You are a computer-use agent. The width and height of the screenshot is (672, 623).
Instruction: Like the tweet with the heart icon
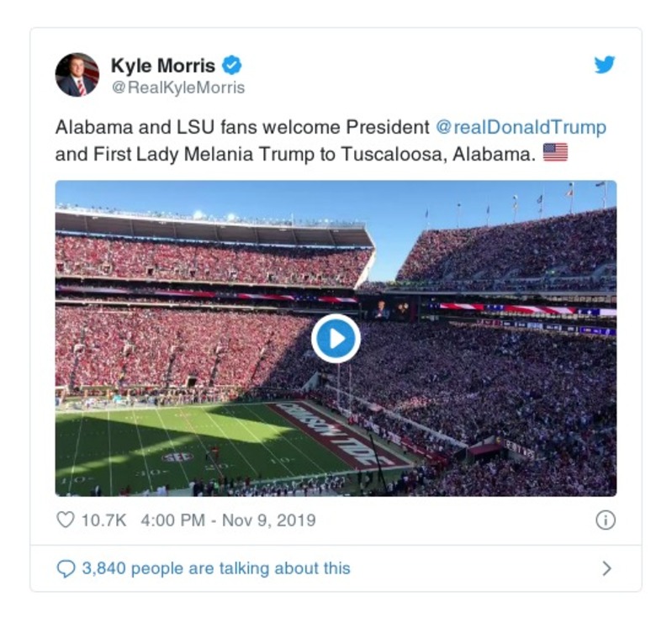[66, 520]
